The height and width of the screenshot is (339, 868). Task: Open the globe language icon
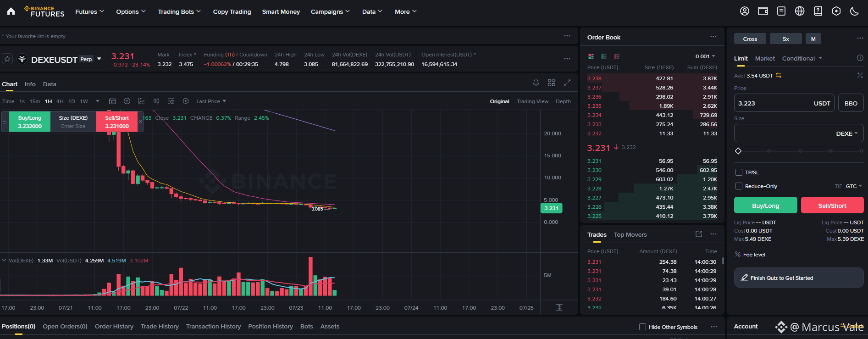click(x=800, y=11)
